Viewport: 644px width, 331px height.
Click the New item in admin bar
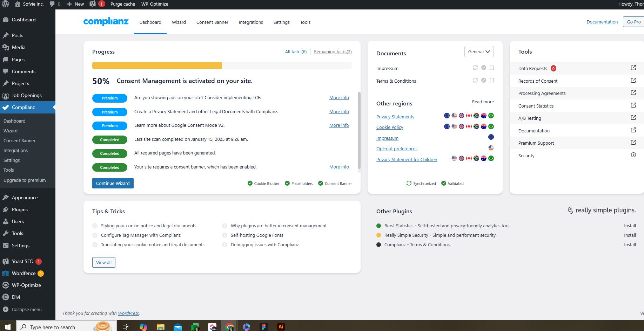[75, 4]
